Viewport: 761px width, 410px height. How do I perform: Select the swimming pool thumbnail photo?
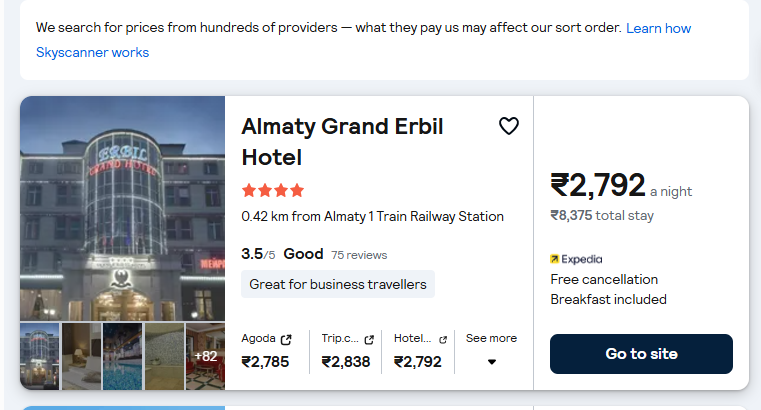(123, 356)
